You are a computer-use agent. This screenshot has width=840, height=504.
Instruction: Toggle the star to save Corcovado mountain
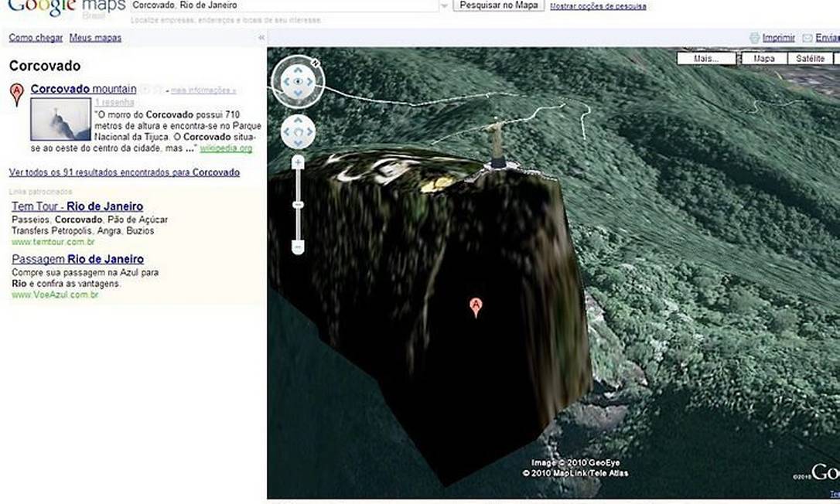(145, 89)
